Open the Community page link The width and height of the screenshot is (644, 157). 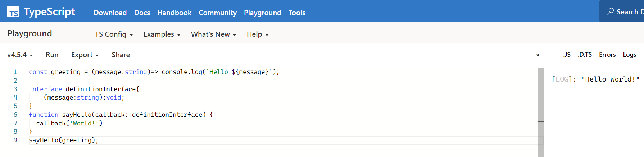coord(218,13)
